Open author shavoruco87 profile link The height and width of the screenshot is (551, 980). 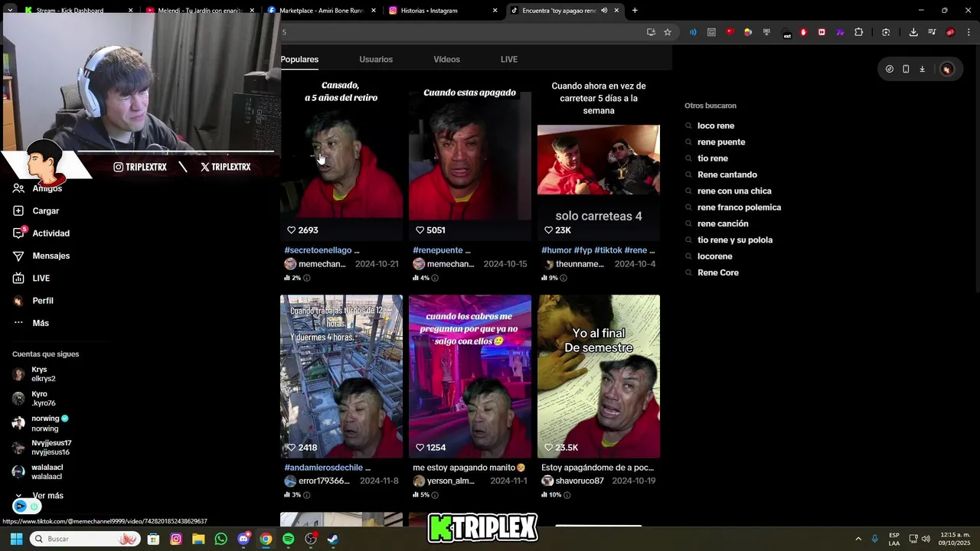[x=580, y=481]
